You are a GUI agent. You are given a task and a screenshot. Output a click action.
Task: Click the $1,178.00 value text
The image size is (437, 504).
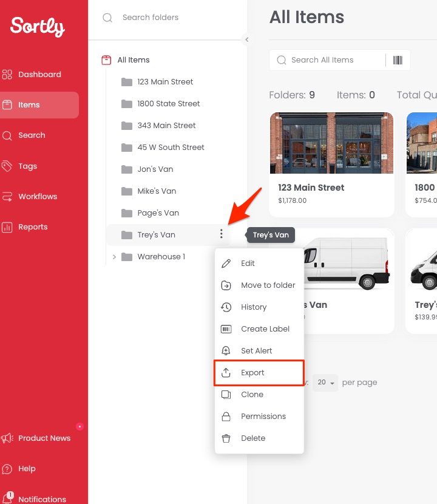292,200
